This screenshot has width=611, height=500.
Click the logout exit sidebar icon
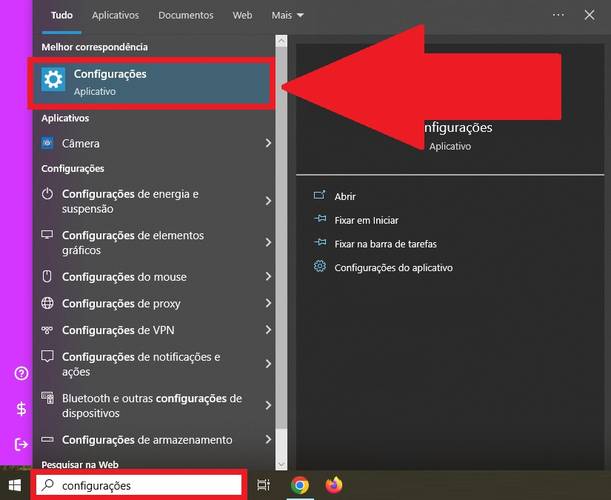[x=21, y=444]
